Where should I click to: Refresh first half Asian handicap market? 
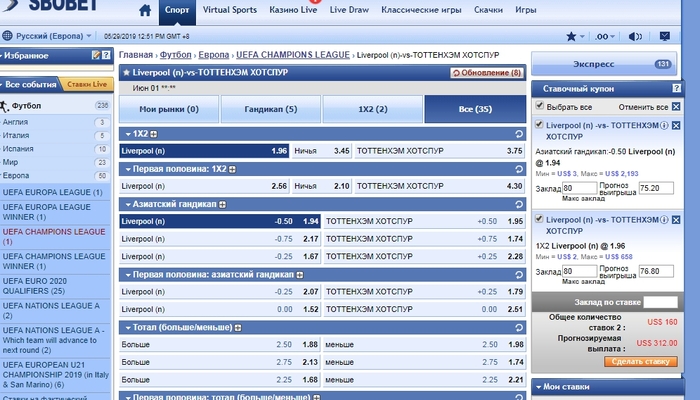[519, 275]
